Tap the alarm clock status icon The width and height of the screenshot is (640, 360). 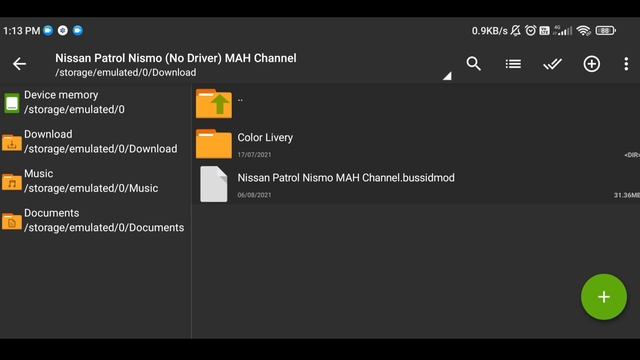coord(530,30)
